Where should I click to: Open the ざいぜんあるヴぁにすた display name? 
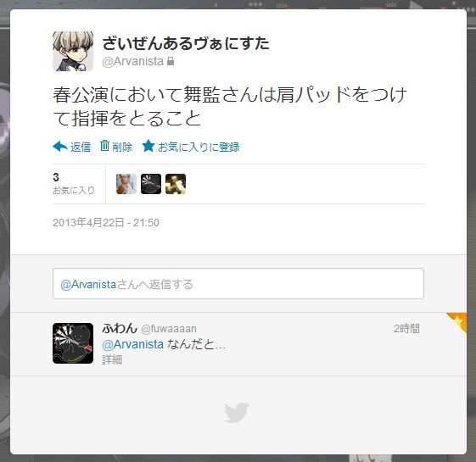coord(186,43)
